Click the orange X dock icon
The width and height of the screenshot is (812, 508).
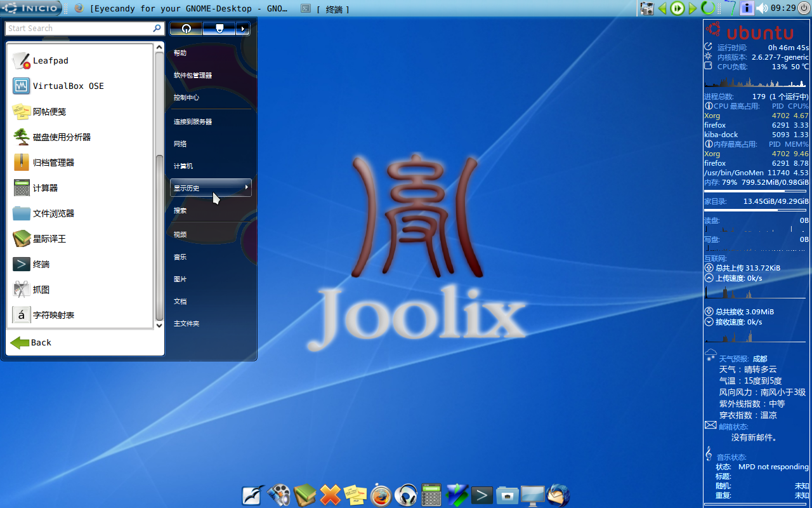(x=330, y=495)
